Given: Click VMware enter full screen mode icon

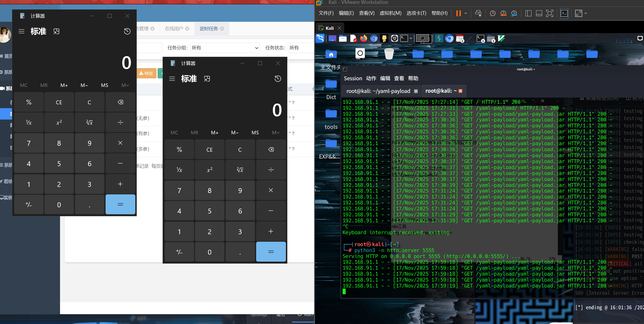Looking at the screenshot, I should 549,13.
